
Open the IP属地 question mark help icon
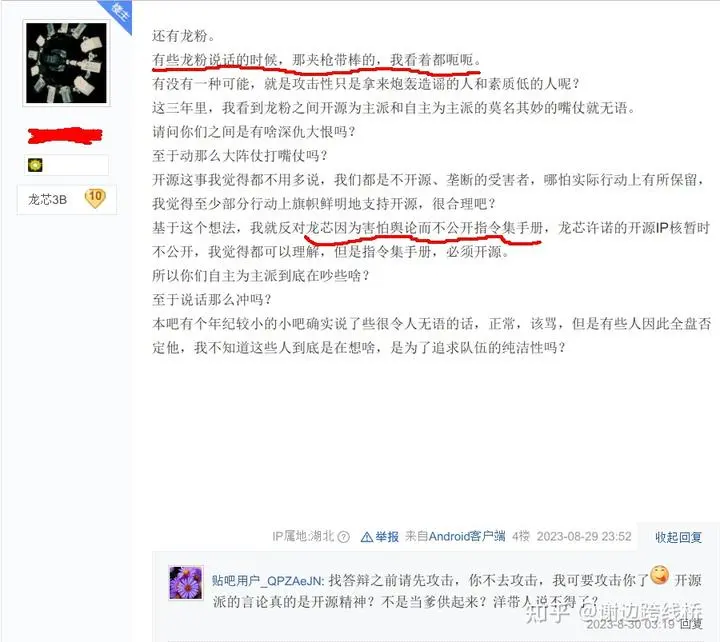click(x=343, y=536)
